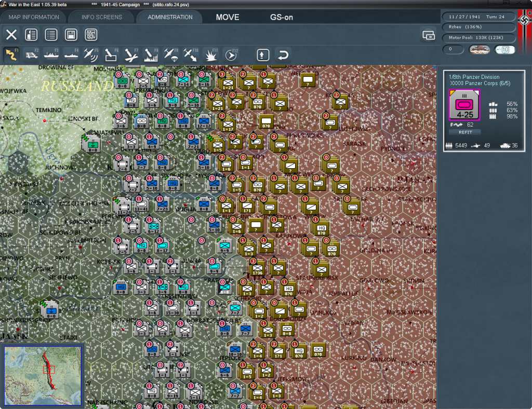This screenshot has height=409, width=532.
Task: Select the F9 air transport parachute icon
Action: 170,54
